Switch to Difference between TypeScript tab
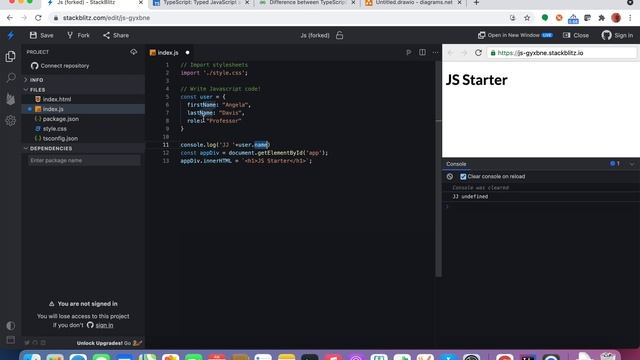Image resolution: width=640 pixels, height=360 pixels. coord(307,3)
